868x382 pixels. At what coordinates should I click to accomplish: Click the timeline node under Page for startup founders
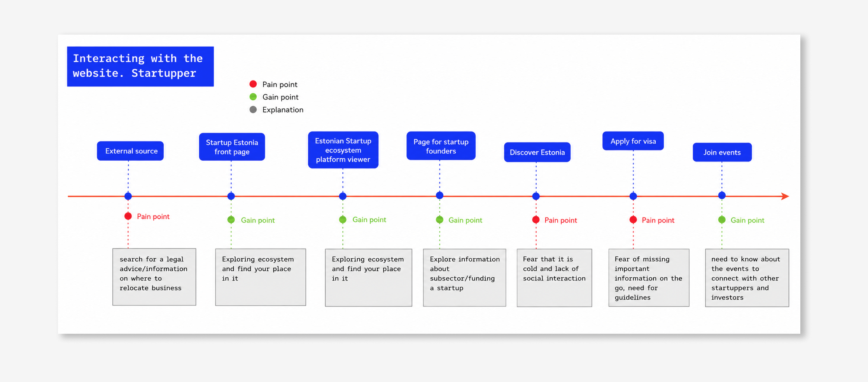point(440,195)
